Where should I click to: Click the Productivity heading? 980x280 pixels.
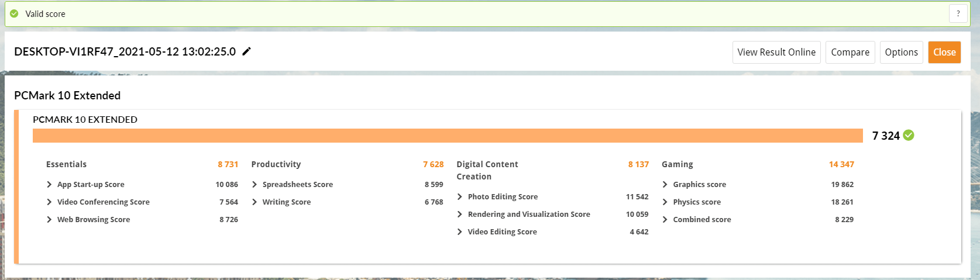(276, 164)
